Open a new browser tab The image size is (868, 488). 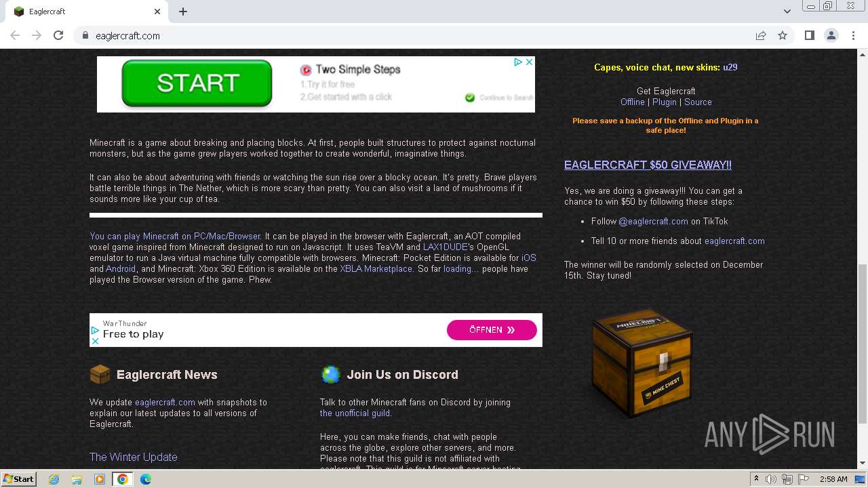(183, 12)
